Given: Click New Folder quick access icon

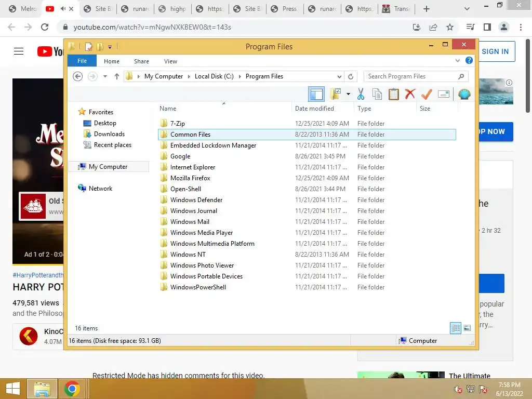Looking at the screenshot, I should [100, 46].
